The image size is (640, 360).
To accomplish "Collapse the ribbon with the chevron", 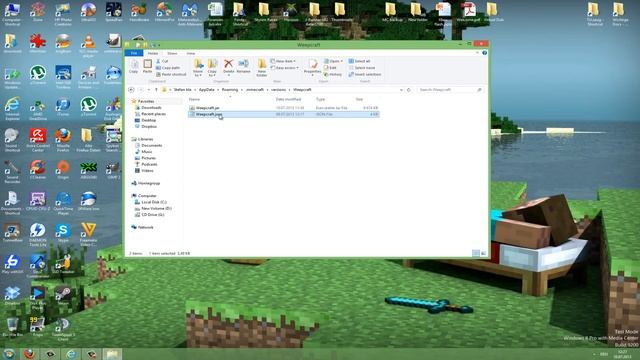I will click(x=477, y=53).
